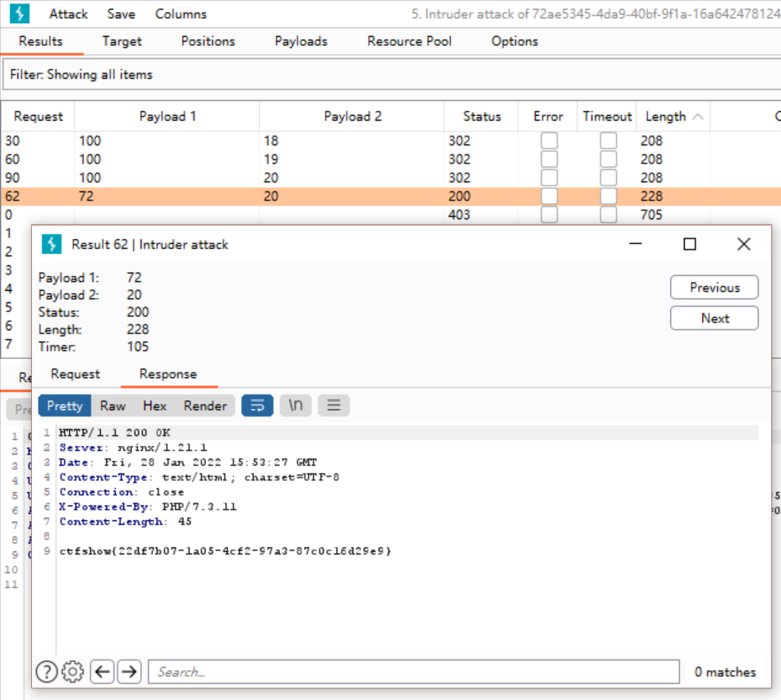
Task: Switch to the Results tab
Action: click(x=41, y=41)
